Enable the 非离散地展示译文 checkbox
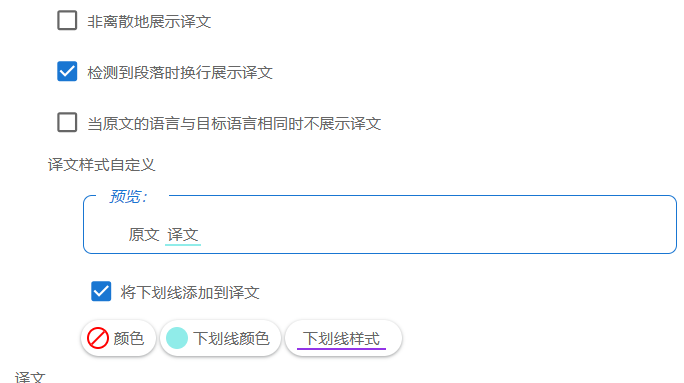This screenshot has width=684, height=383. click(x=67, y=21)
